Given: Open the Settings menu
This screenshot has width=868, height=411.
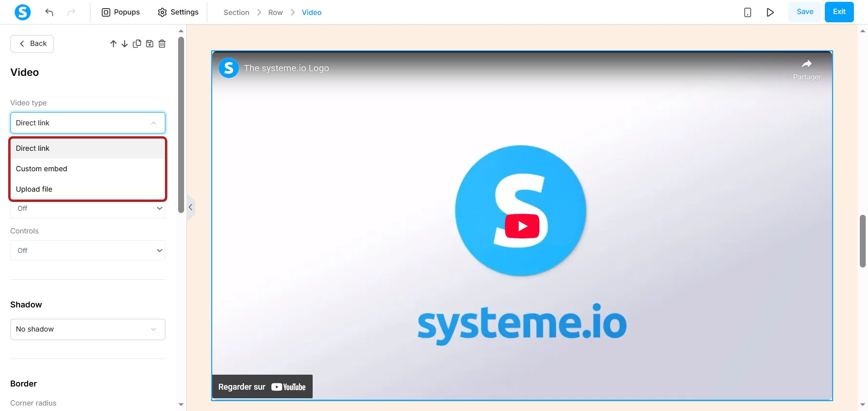Looking at the screenshot, I should tap(178, 12).
